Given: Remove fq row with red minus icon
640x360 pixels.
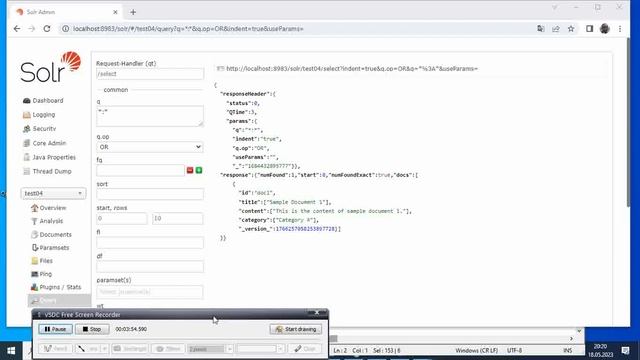Looking at the screenshot, I should (x=190, y=170).
